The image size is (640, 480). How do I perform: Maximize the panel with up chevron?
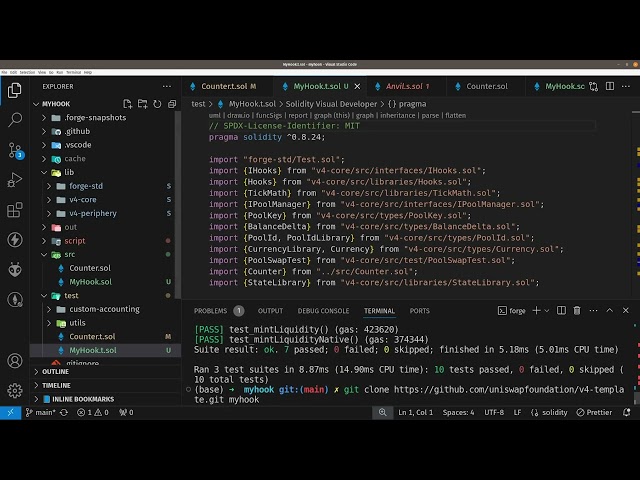pos(609,311)
